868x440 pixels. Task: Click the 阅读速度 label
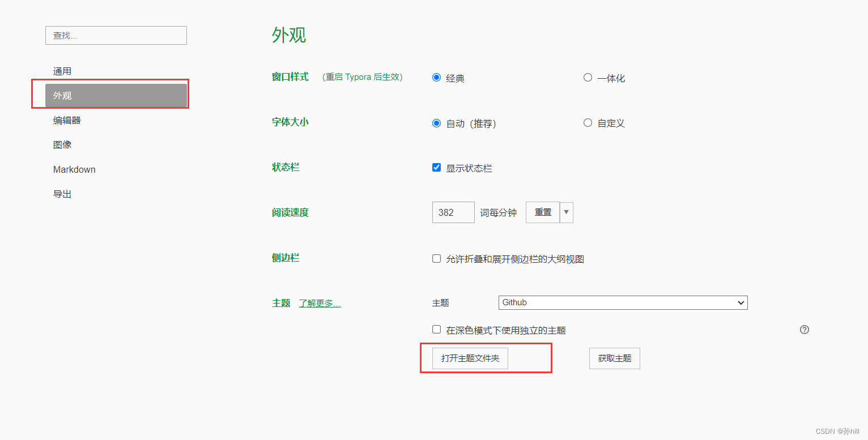coord(290,213)
